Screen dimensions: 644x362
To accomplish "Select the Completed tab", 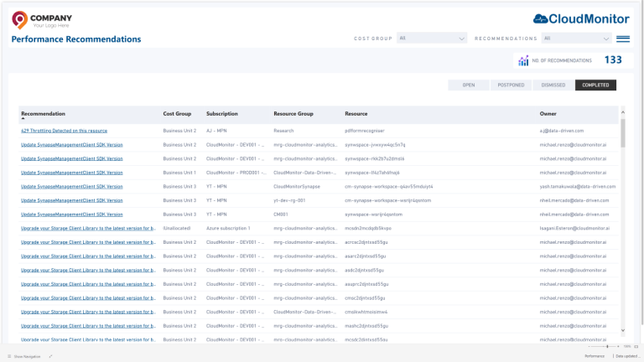I will point(595,85).
